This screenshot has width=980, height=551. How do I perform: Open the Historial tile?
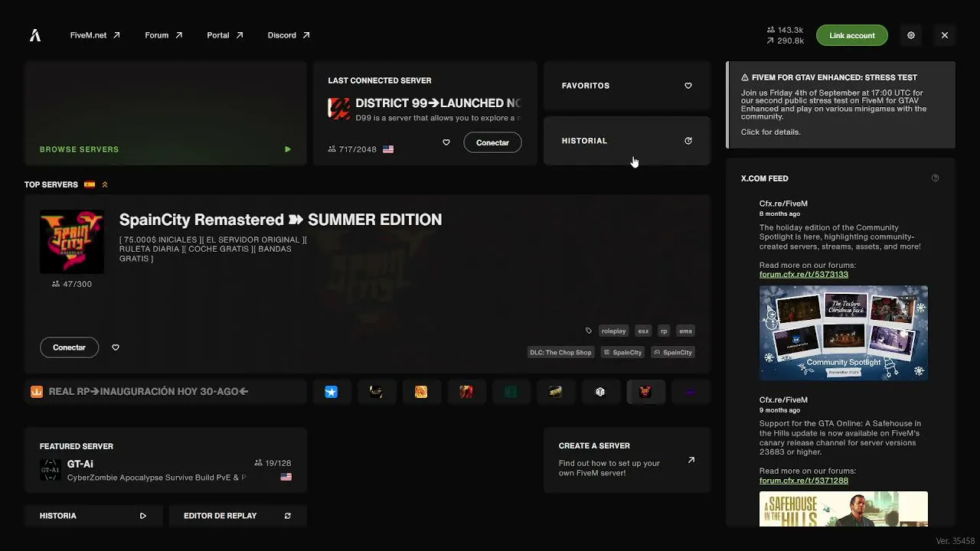pyautogui.click(x=627, y=141)
